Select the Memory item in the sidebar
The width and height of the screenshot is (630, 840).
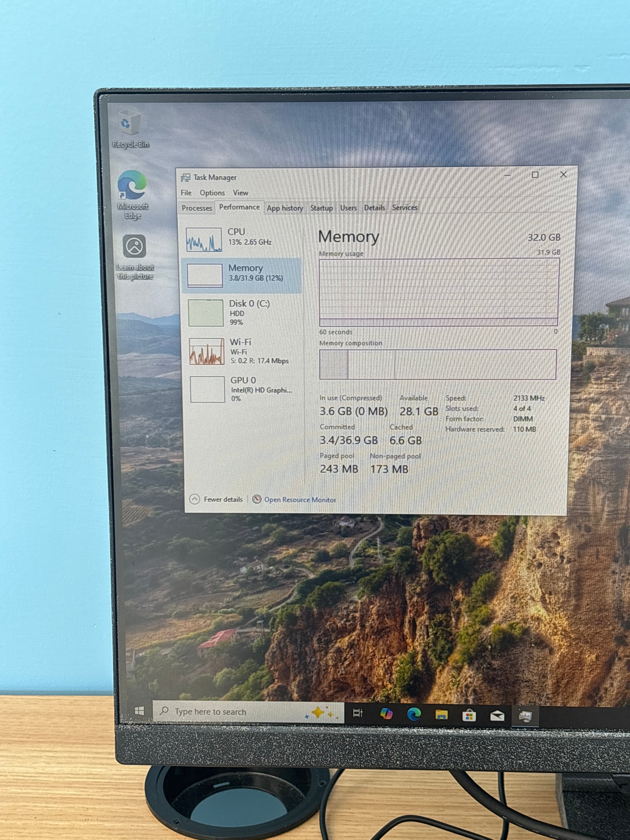click(x=241, y=275)
